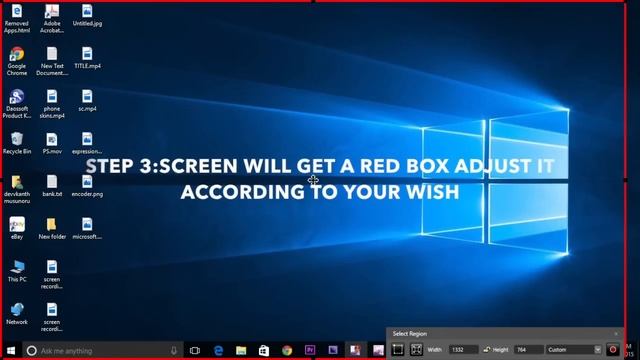
Task: Open File Explorer from the taskbar
Action: (241, 351)
